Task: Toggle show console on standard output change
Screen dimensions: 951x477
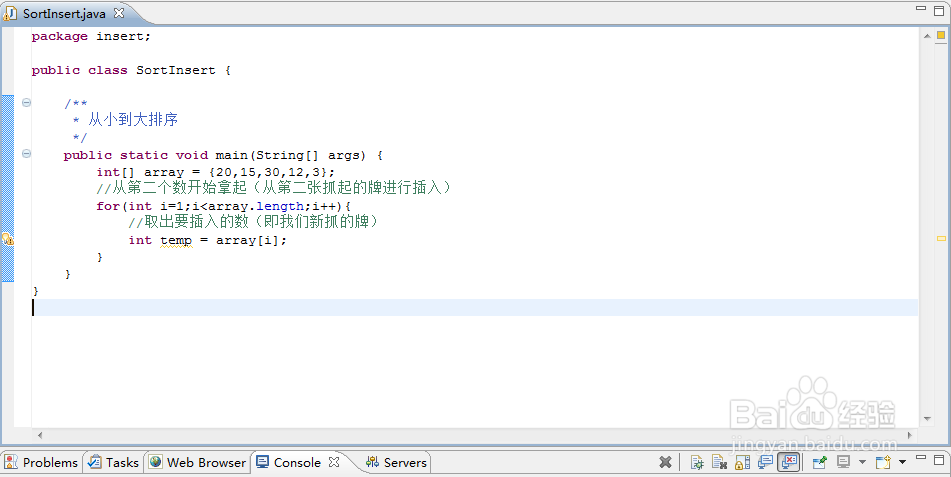Action: pos(765,462)
